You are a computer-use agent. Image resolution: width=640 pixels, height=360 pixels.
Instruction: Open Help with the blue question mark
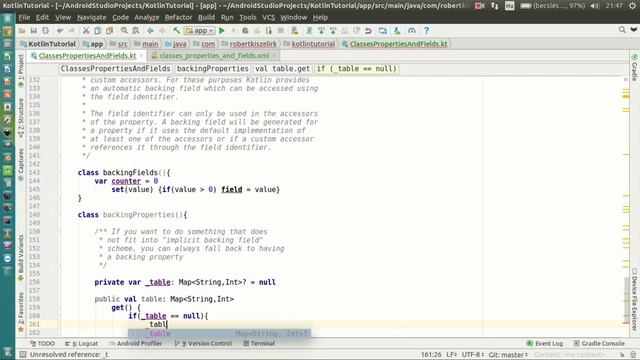tap(426, 31)
